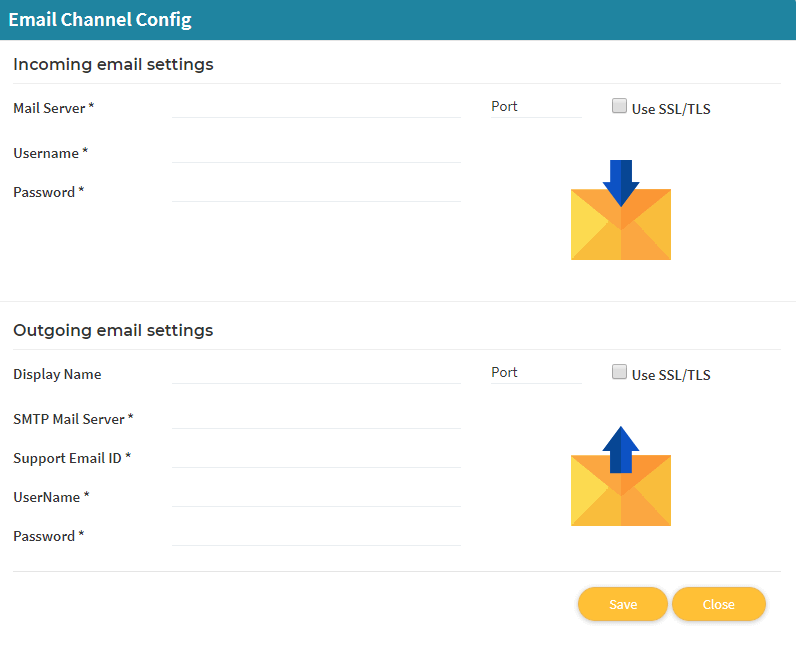Image resolution: width=796 pixels, height=646 pixels.
Task: Focus the outgoing Port field
Action: [x=536, y=372]
